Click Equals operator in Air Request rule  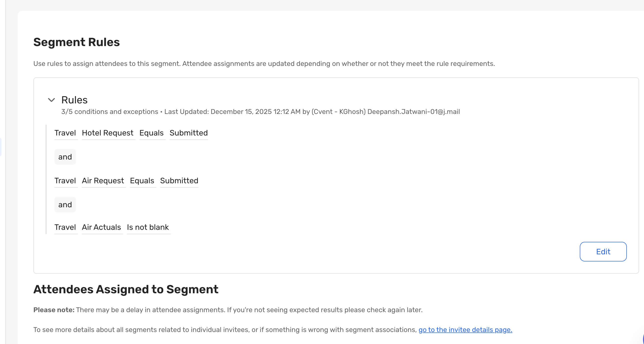[x=142, y=181]
